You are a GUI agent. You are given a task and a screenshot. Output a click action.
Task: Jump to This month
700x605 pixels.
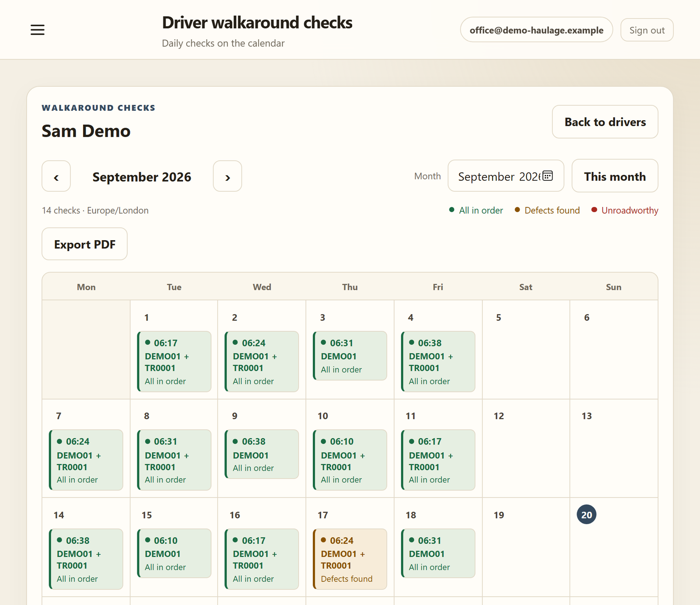click(615, 176)
